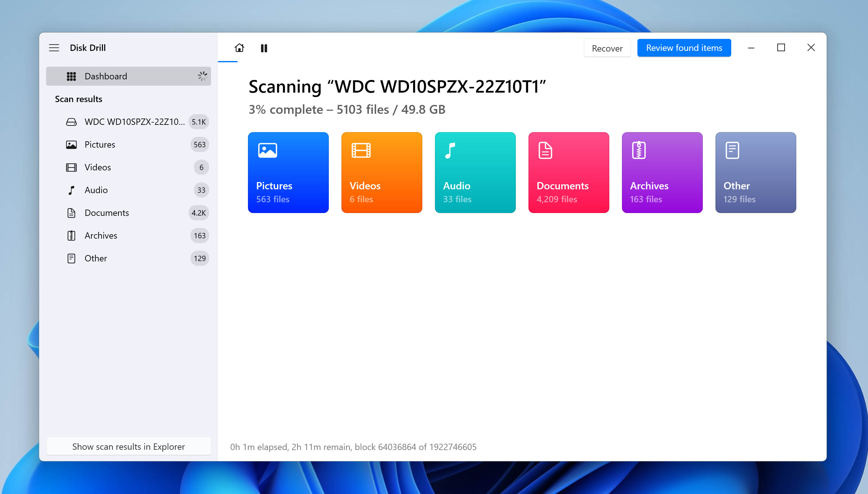The image size is (868, 494).
Task: Click the Pause scan icon
Action: tap(264, 48)
